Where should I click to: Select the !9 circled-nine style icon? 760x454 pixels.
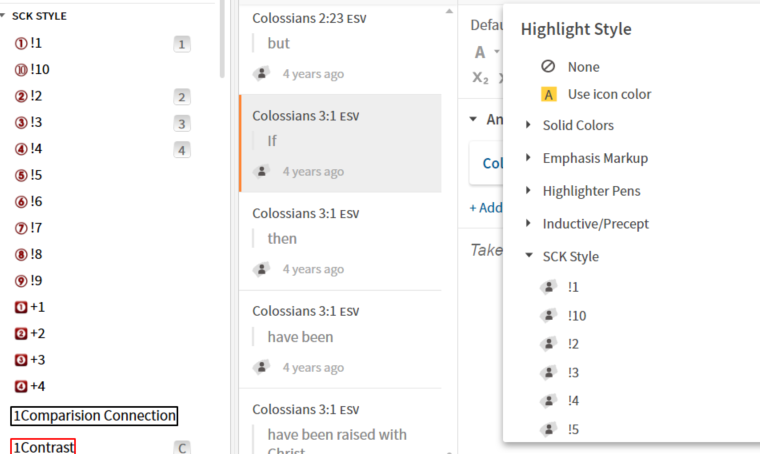21,281
